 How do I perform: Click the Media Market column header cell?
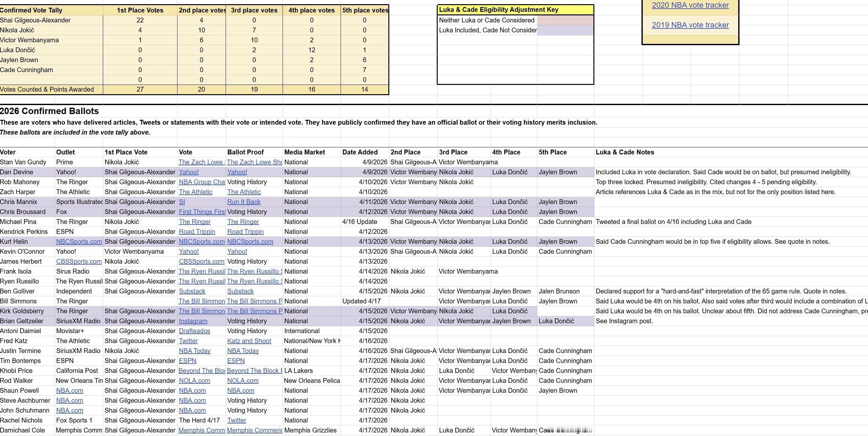pyautogui.click(x=305, y=152)
